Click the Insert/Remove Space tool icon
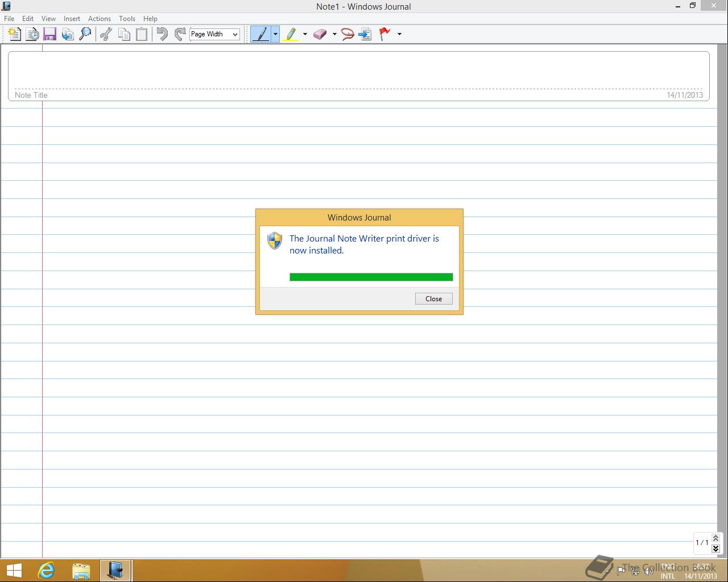The height and width of the screenshot is (582, 728). (x=365, y=34)
